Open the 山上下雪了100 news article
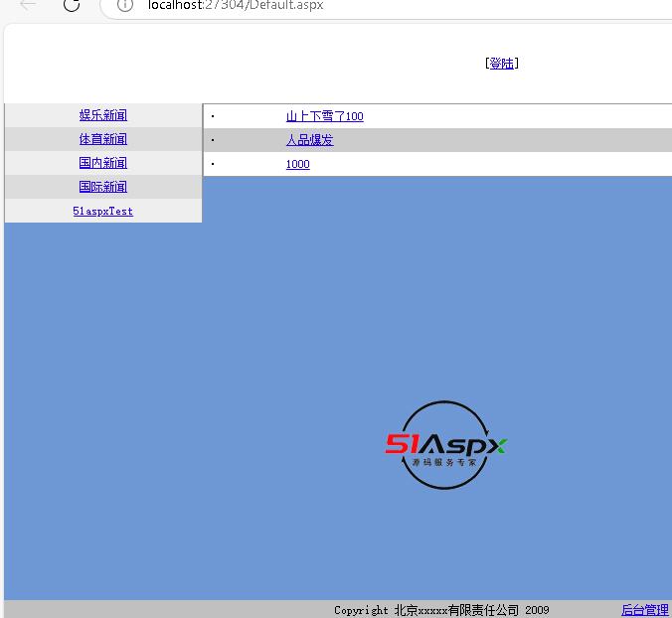Viewport: 672px width, 618px height. point(324,116)
